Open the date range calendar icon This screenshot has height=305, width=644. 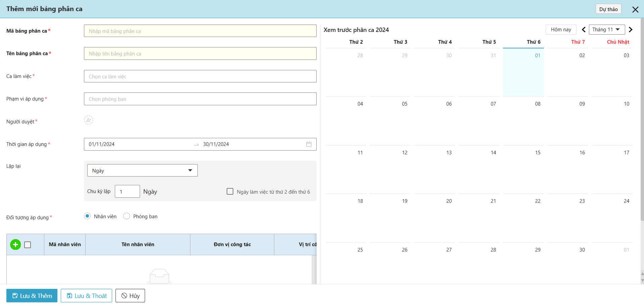[x=309, y=144]
